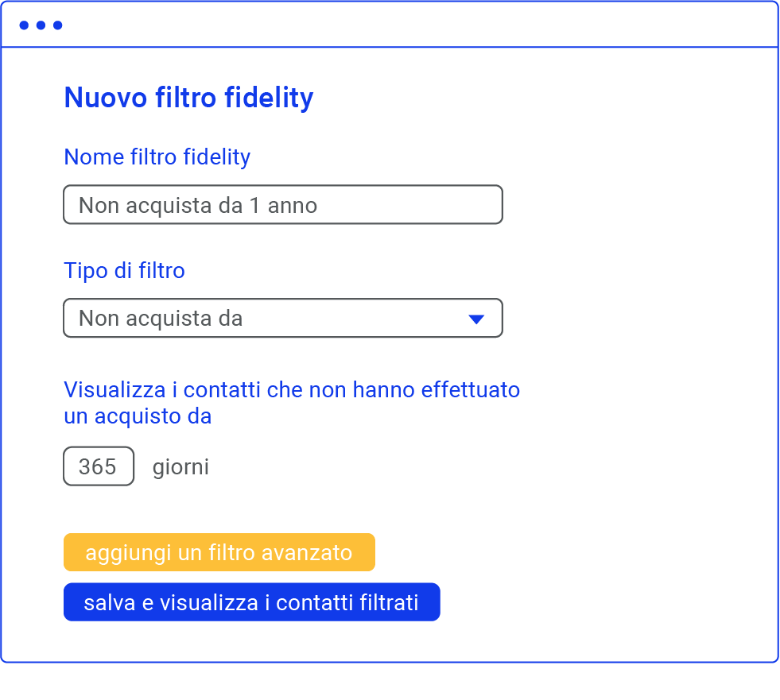Screen dimensions: 780x700
Task: Click the 'Nome filtro fidelity' label link
Action: [x=157, y=157]
